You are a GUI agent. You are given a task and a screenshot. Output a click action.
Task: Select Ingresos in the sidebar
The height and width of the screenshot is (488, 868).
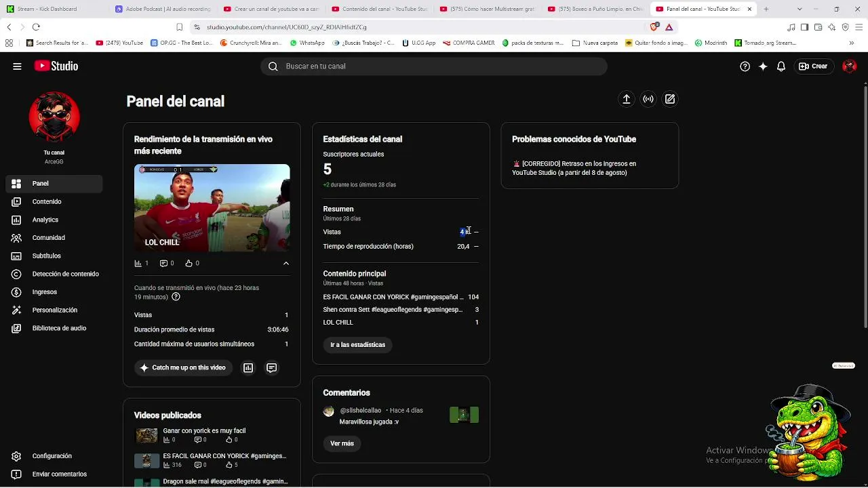click(x=54, y=292)
